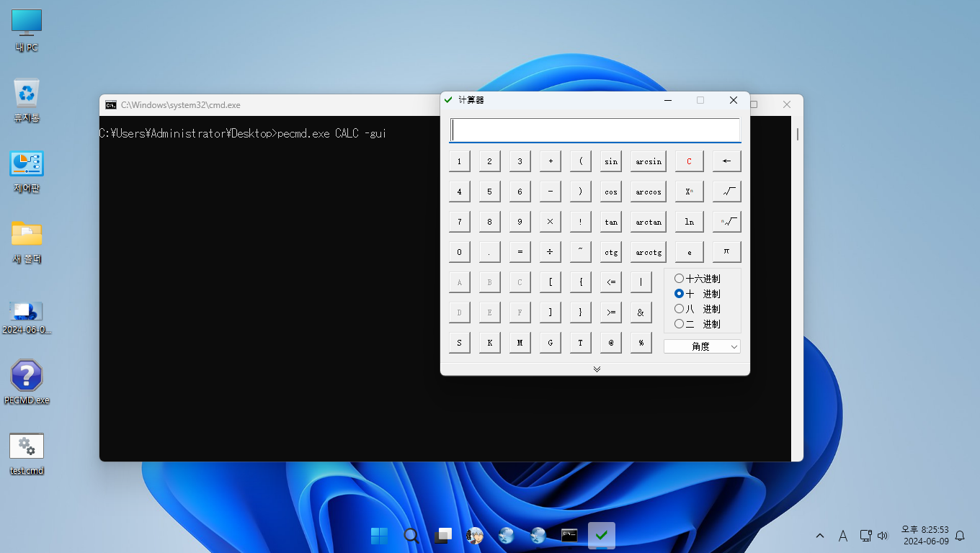Click the plus + button
Viewport: 980px width, 553px height.
[550, 161]
